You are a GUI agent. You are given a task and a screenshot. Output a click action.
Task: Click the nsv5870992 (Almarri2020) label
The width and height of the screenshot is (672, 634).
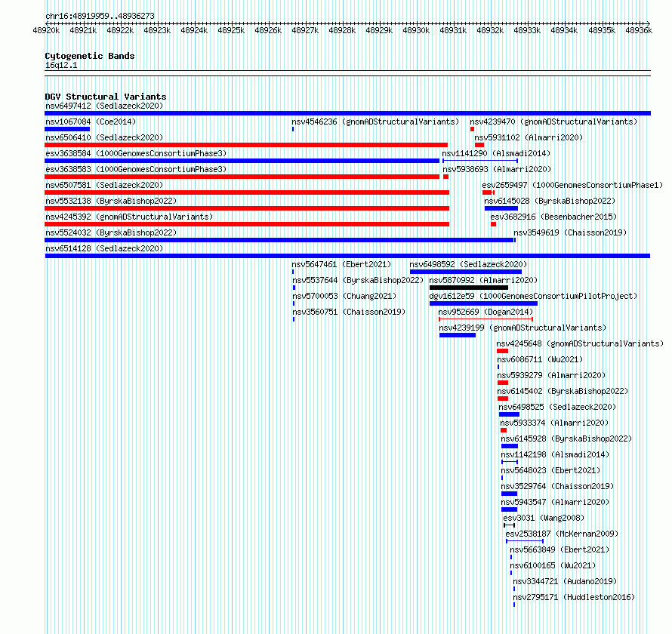click(483, 280)
